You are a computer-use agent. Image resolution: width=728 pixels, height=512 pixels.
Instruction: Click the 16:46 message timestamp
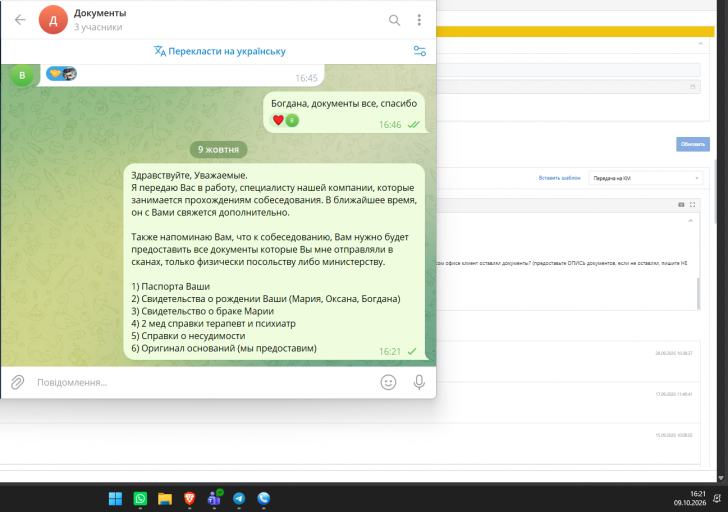pos(390,124)
